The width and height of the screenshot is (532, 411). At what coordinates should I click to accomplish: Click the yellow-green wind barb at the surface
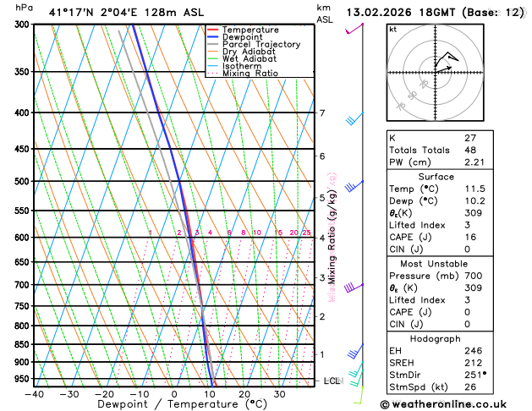point(359,395)
